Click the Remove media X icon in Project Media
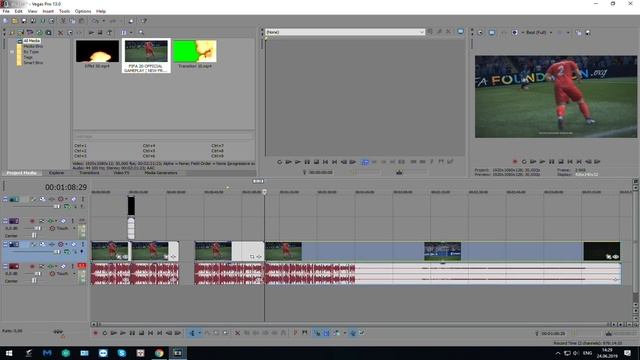 pyautogui.click(x=60, y=33)
